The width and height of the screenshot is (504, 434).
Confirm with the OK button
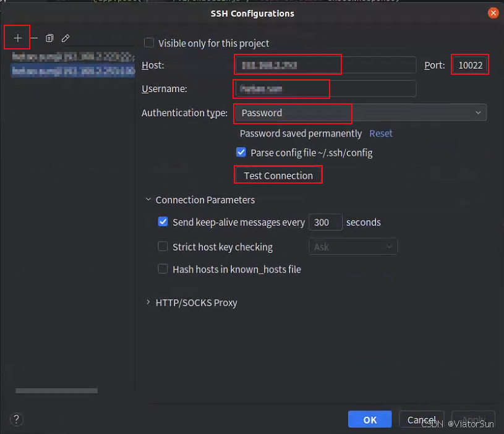tap(370, 420)
